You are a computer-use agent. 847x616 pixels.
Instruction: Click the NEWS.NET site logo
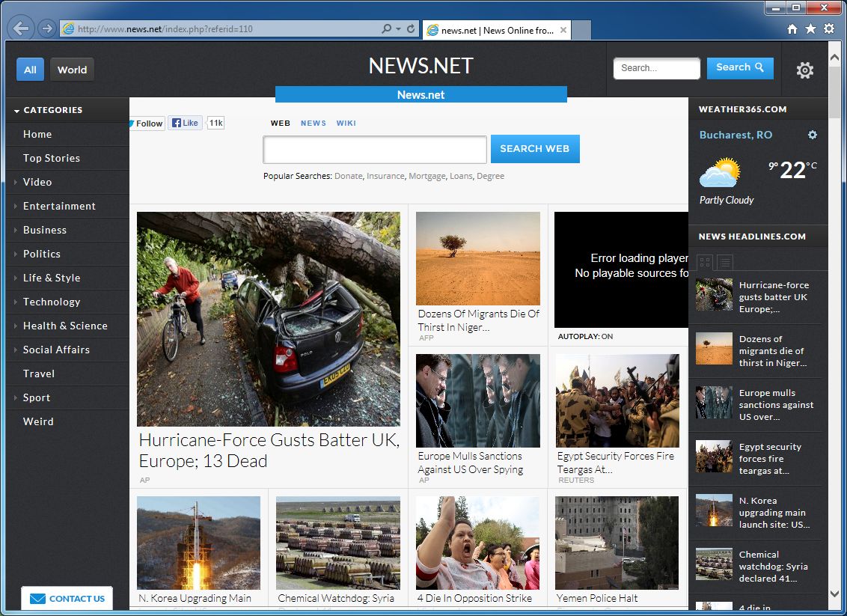[x=421, y=66]
